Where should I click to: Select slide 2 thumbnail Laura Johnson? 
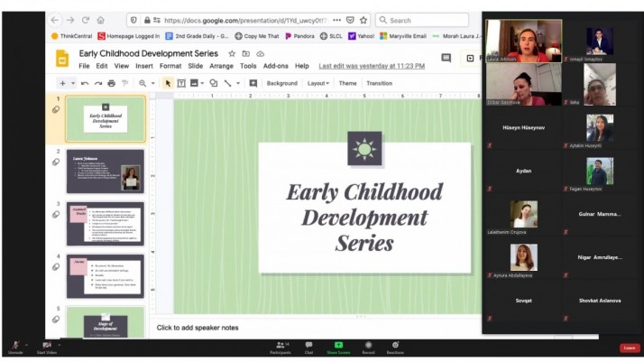tap(105, 172)
